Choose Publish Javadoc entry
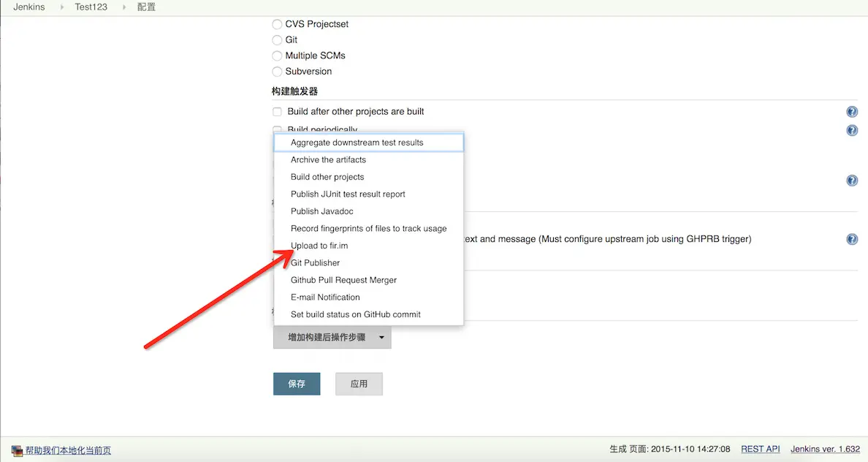This screenshot has height=462, width=868. (369, 211)
